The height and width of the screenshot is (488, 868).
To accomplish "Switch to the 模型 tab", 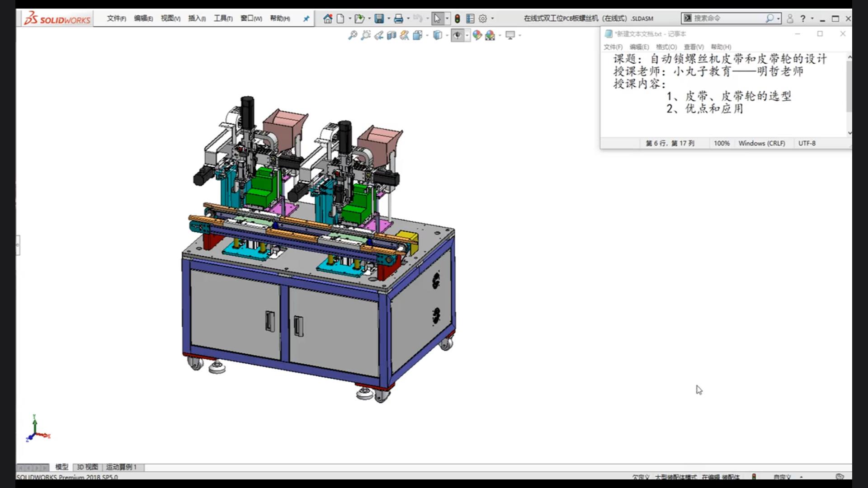I will click(61, 467).
